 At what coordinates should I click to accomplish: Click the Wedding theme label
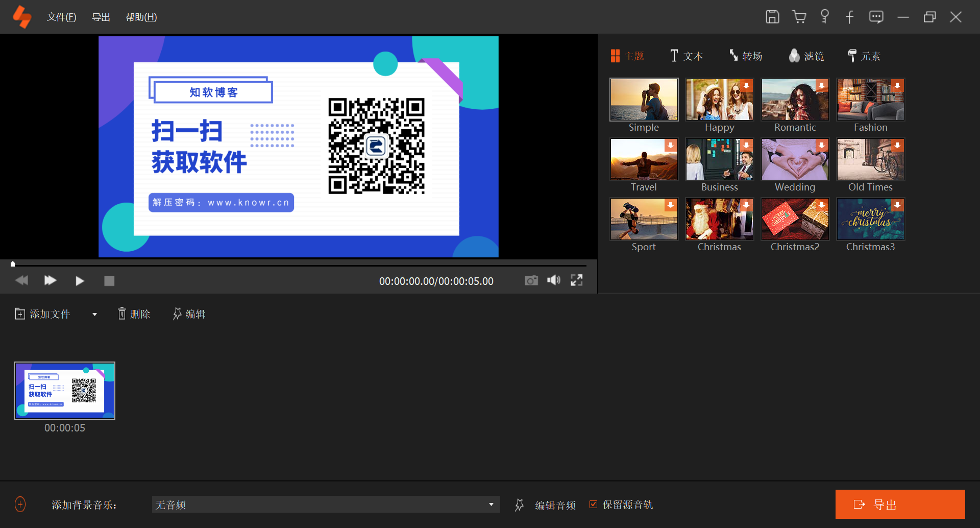point(795,187)
